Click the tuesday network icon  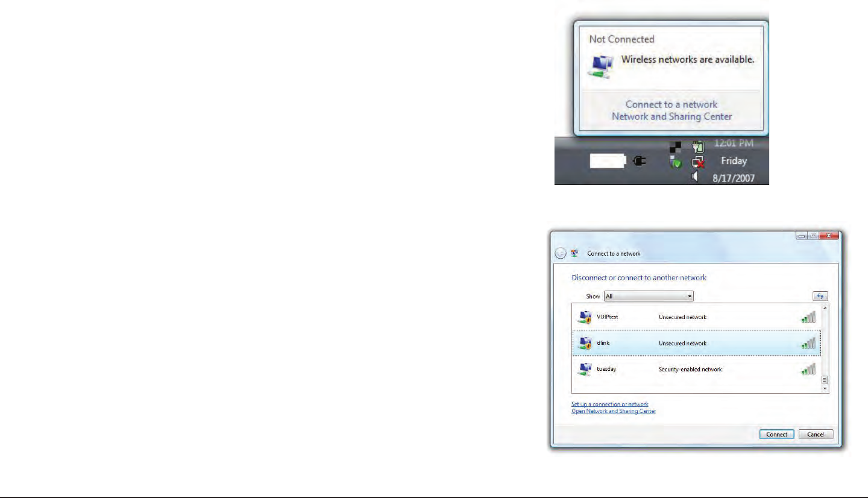coord(584,369)
